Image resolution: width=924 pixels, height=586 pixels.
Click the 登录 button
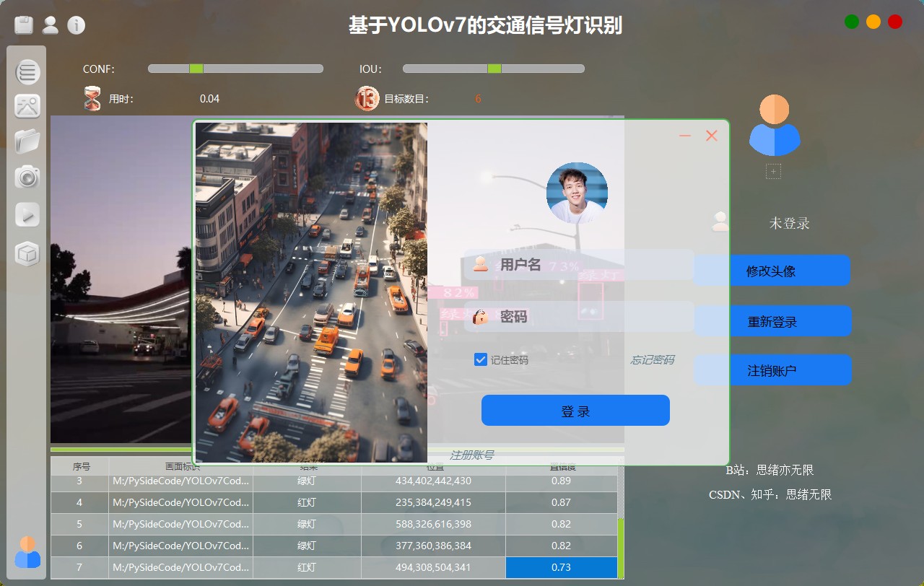(575, 411)
